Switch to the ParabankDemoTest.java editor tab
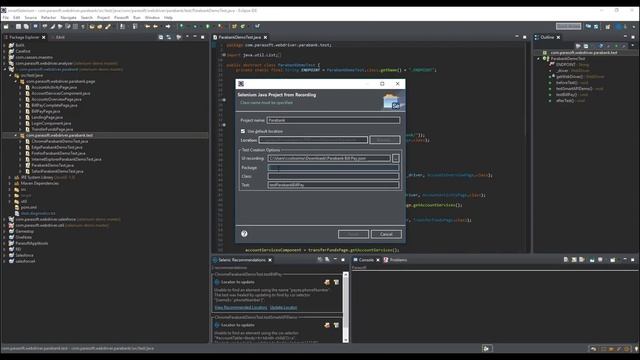640x360 pixels. [x=239, y=37]
